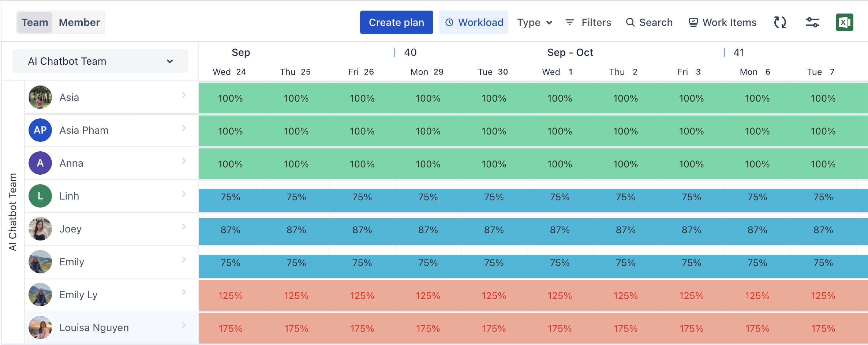Click Louisa Nguyen's 175% cell for Wed 24
Image resolution: width=868 pixels, height=345 pixels.
click(231, 328)
